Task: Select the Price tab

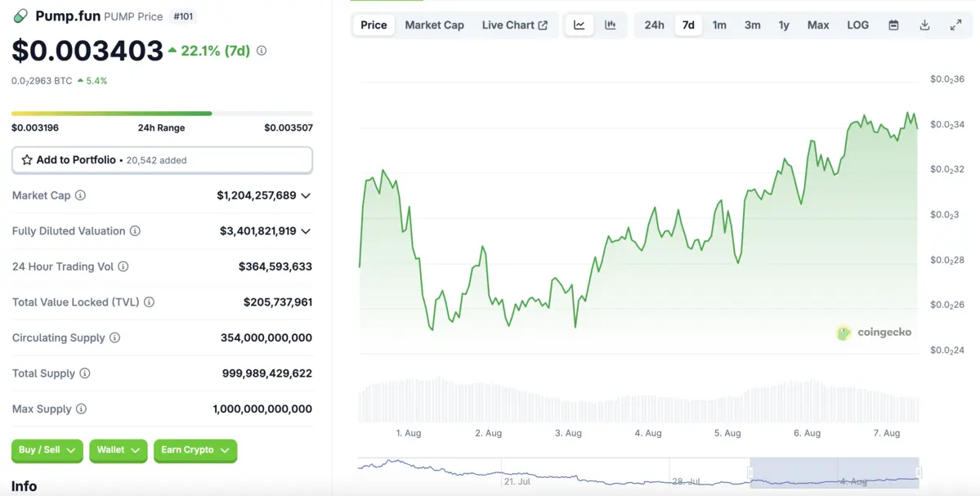Action: tap(374, 25)
